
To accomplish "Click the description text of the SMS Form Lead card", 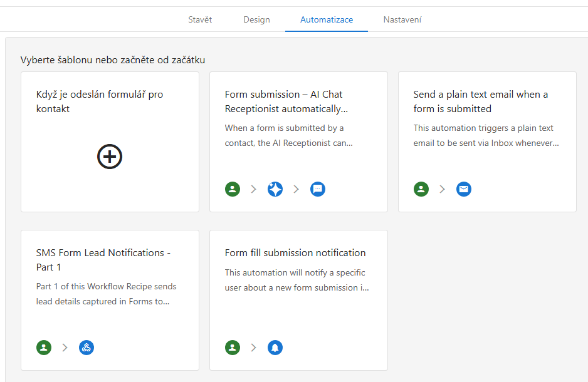I will [107, 294].
